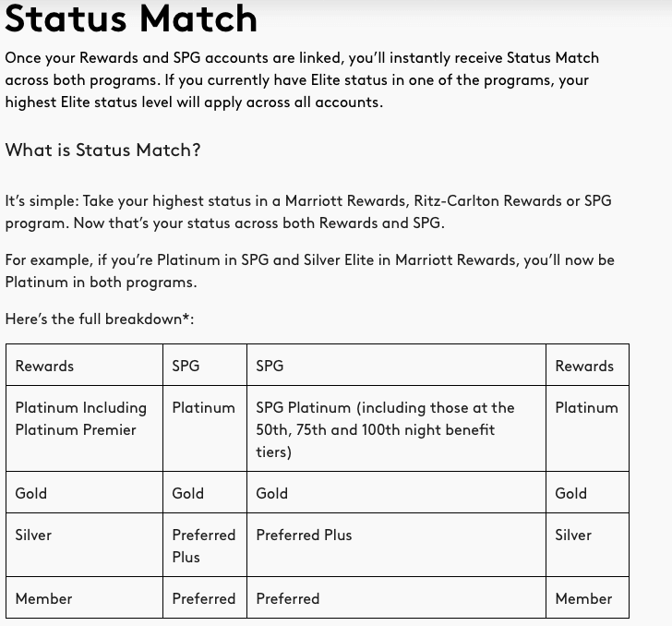Click the last 'Rewards' column header cell
The width and height of the screenshot is (672, 626).
[x=588, y=365]
